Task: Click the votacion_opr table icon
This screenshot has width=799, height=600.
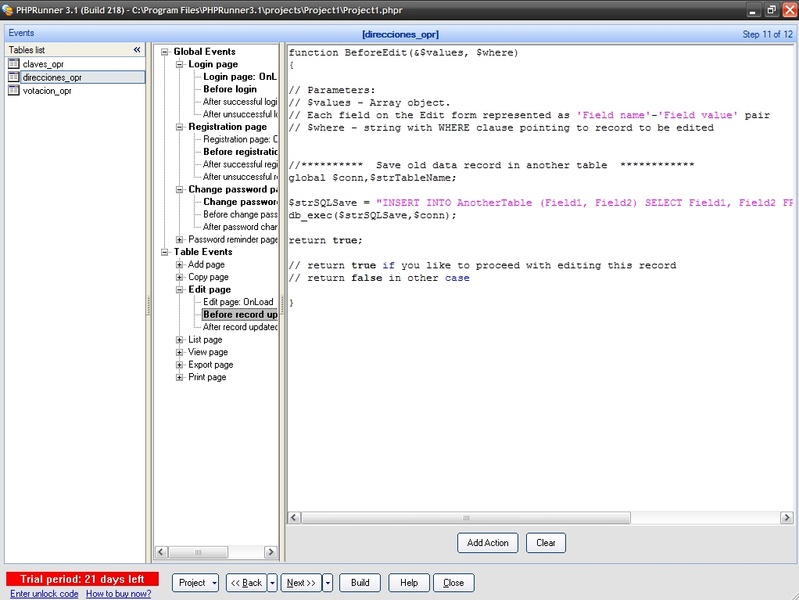Action: tap(14, 90)
